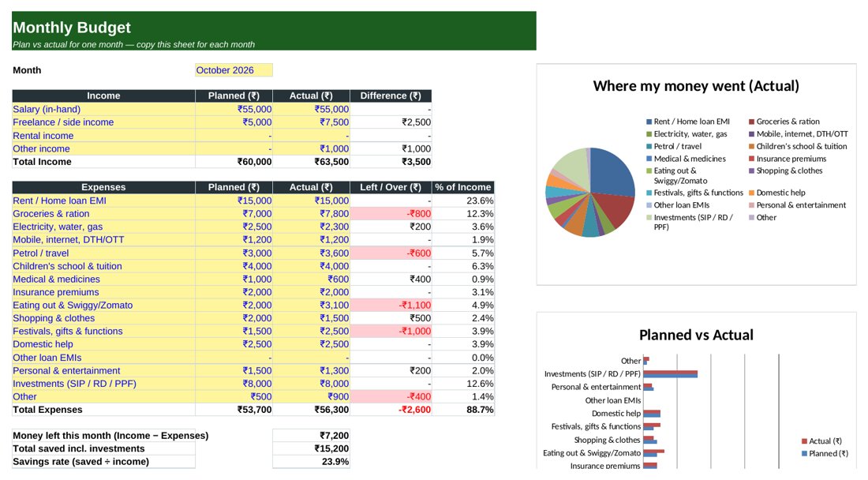Select the 'Domestic help' expense label
The height and width of the screenshot is (480, 868).
103,344
